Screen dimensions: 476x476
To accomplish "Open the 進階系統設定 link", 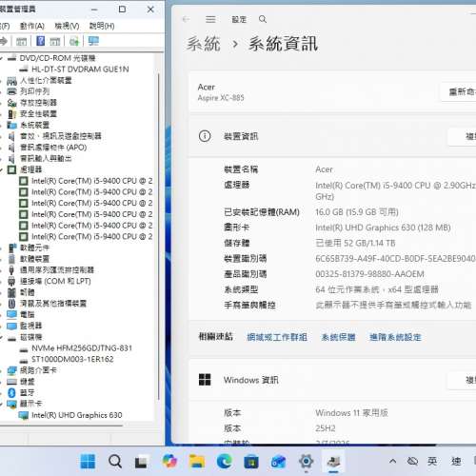I will tap(395, 337).
